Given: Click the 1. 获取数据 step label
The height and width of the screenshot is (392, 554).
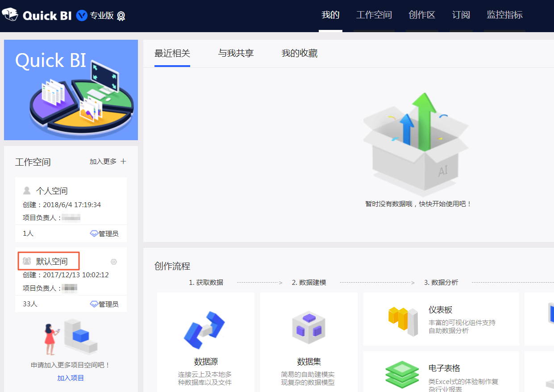Looking at the screenshot, I should (206, 283).
